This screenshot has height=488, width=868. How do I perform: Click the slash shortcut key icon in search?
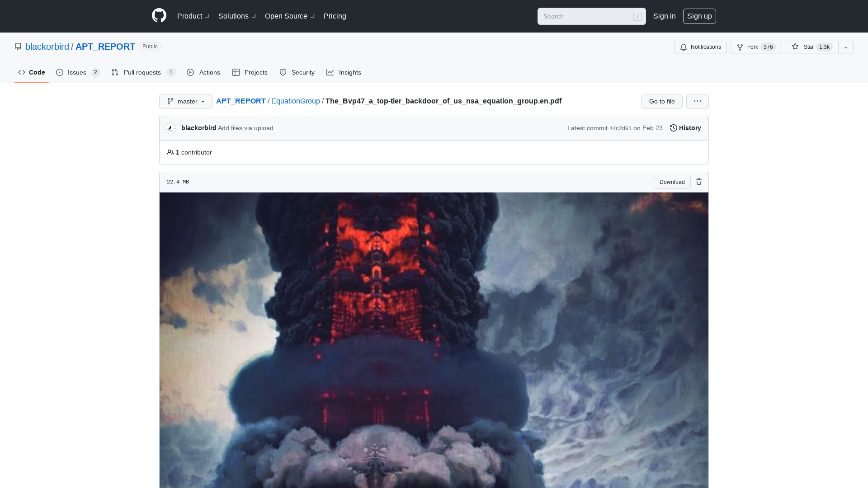[x=637, y=16]
